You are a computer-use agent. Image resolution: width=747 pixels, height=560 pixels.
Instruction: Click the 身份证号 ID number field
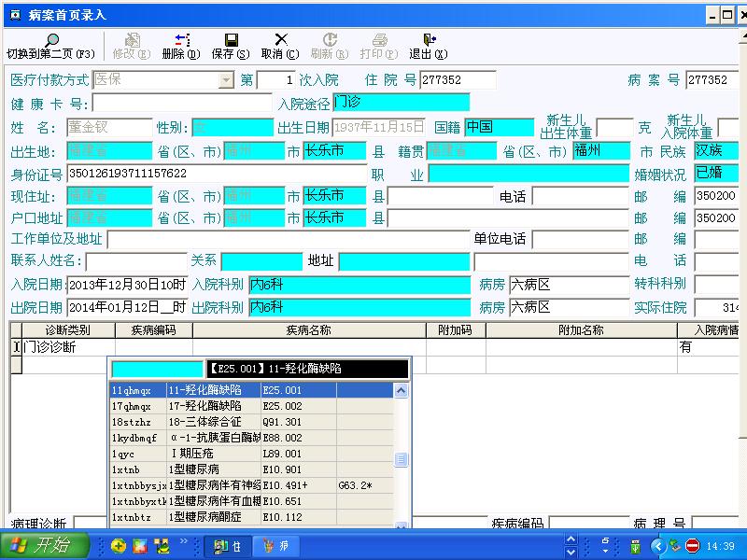click(217, 174)
